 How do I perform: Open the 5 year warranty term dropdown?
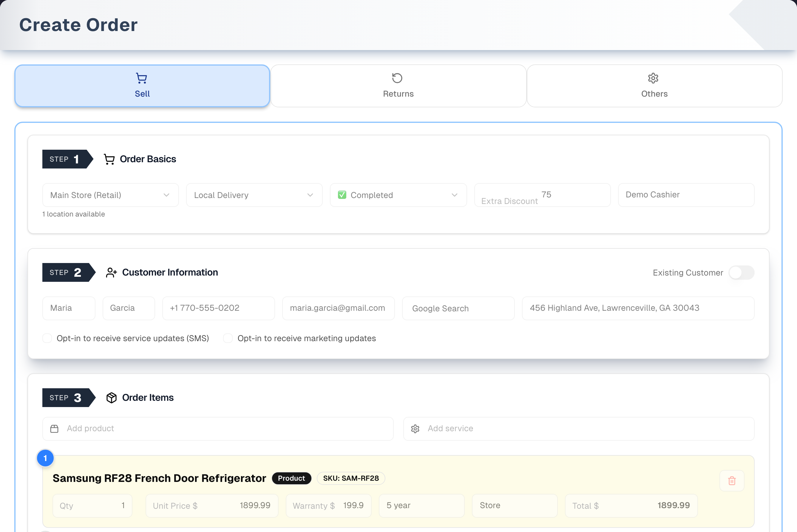[422, 505]
